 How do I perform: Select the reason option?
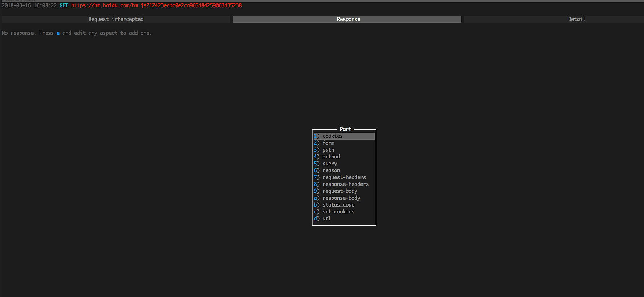[331, 170]
